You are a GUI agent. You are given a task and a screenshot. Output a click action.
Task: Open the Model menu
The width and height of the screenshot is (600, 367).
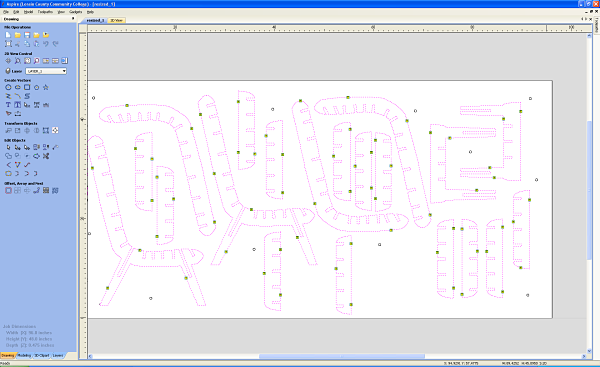coord(28,12)
